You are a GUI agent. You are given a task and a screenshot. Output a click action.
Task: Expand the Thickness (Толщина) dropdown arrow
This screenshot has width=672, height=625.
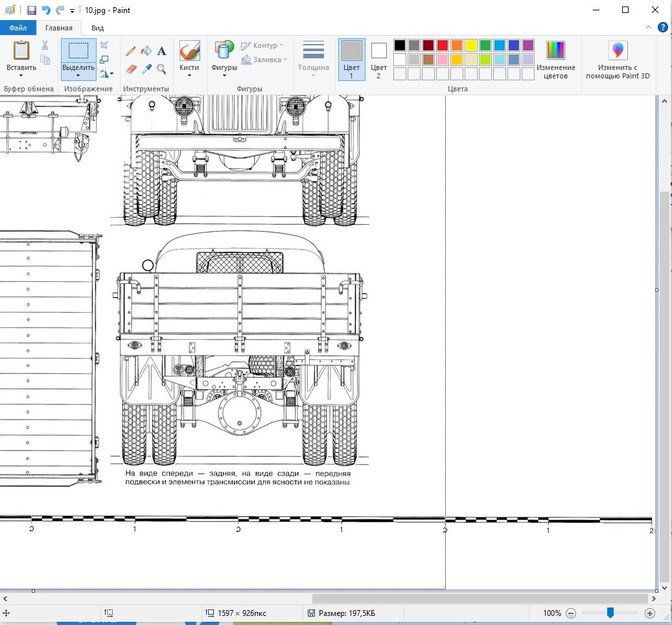(313, 75)
